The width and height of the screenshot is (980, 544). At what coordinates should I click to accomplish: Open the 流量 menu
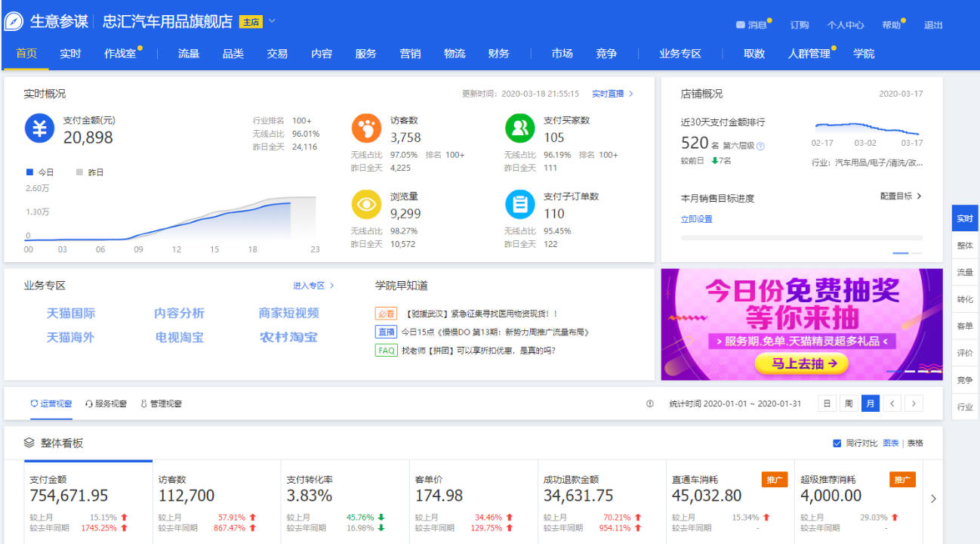[x=189, y=54]
